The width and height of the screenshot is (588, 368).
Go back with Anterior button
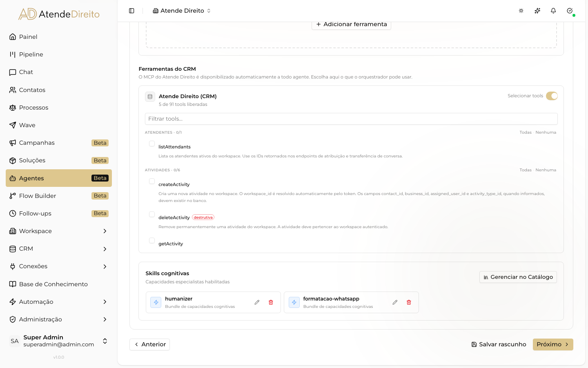coord(149,344)
